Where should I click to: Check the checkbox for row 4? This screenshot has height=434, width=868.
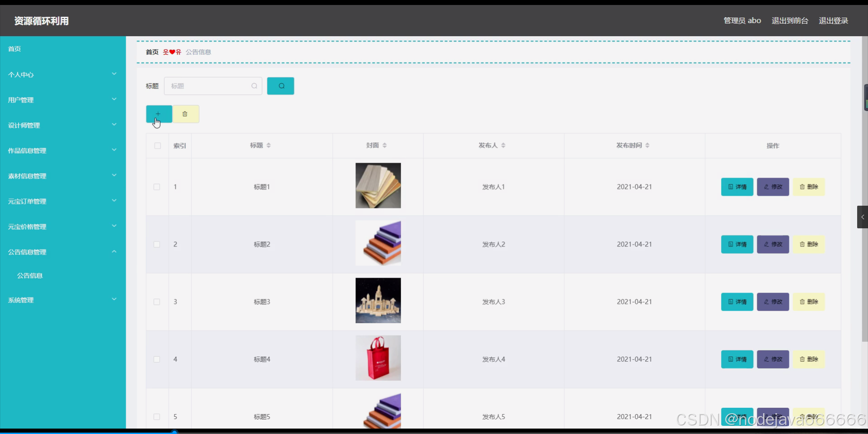click(x=157, y=359)
